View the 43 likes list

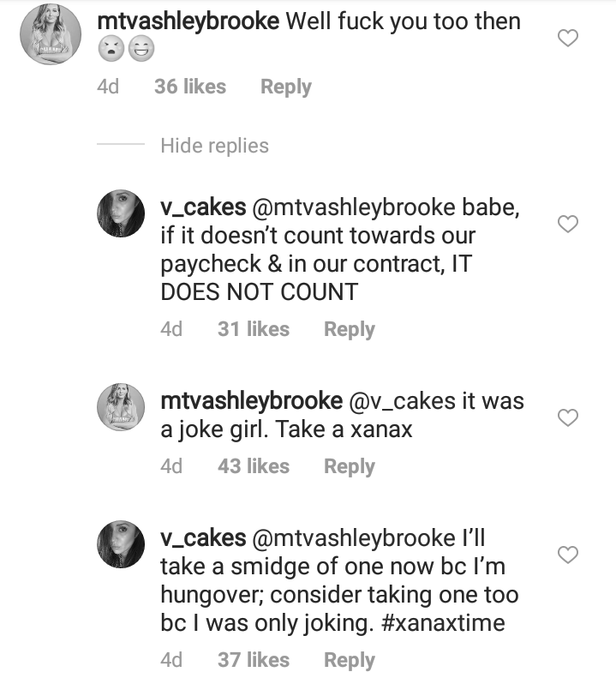pos(254,466)
